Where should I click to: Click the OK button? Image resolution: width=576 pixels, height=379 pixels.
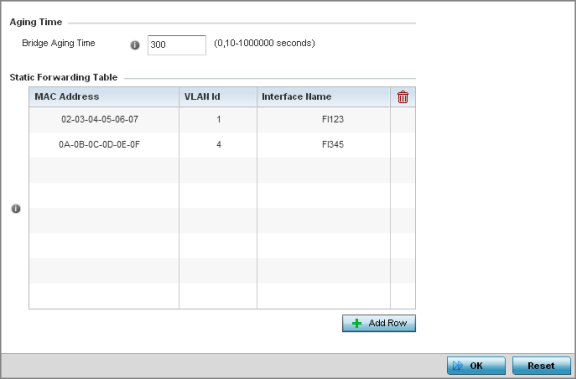(476, 366)
